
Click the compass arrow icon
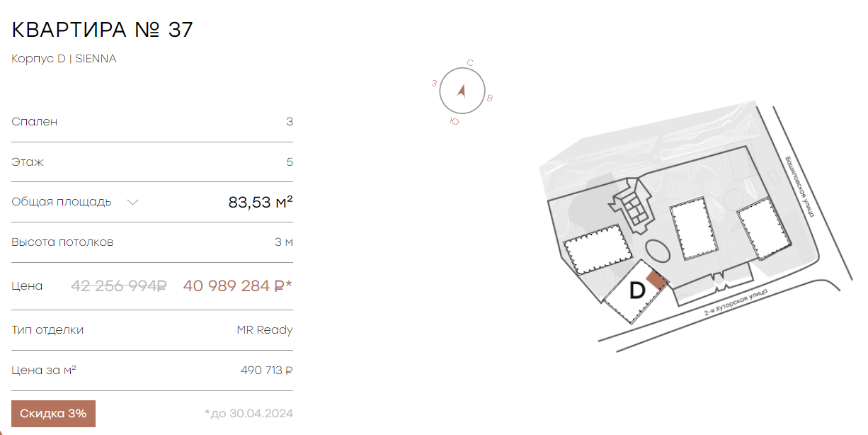pos(462,91)
